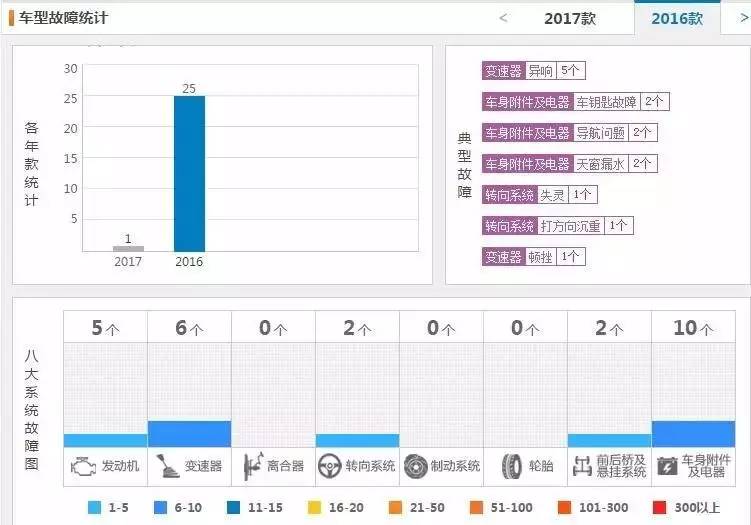This screenshot has width=751, height=525.
Task: Click the red 300以上 legend swatch
Action: [660, 507]
